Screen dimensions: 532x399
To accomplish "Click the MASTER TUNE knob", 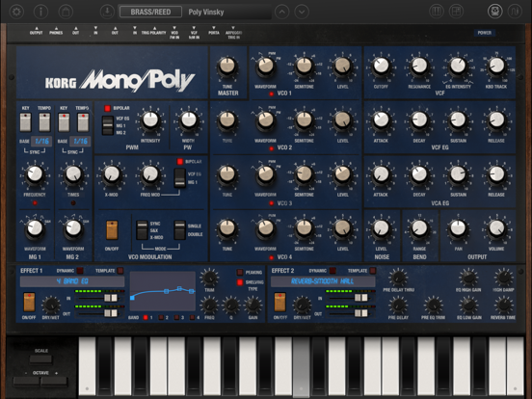I will coord(227,66).
